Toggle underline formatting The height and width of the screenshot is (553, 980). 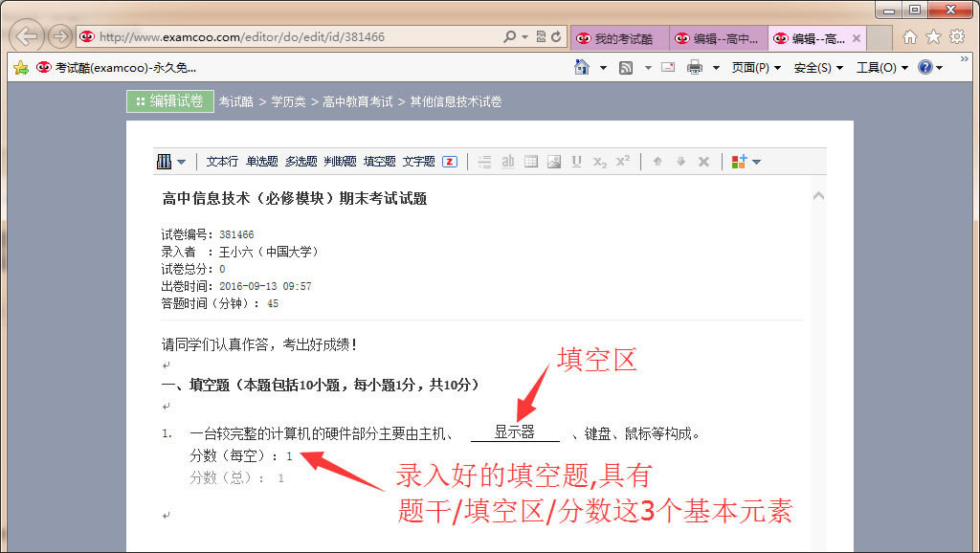point(575,161)
